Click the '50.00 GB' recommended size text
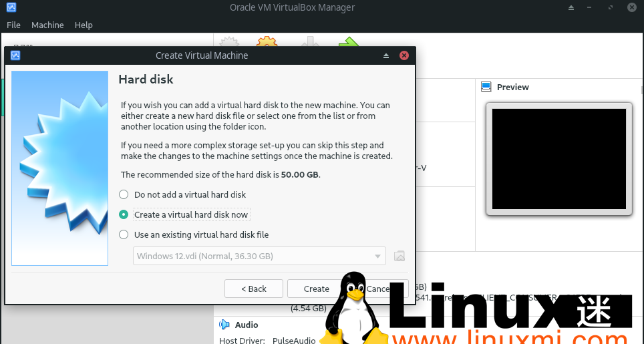This screenshot has width=644, height=344. tap(300, 174)
